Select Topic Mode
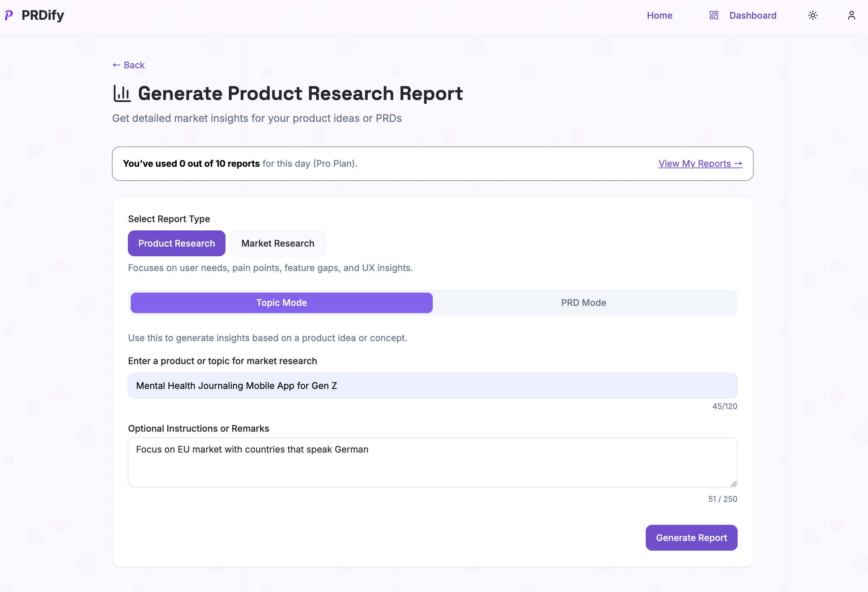The height and width of the screenshot is (592, 868). (281, 303)
